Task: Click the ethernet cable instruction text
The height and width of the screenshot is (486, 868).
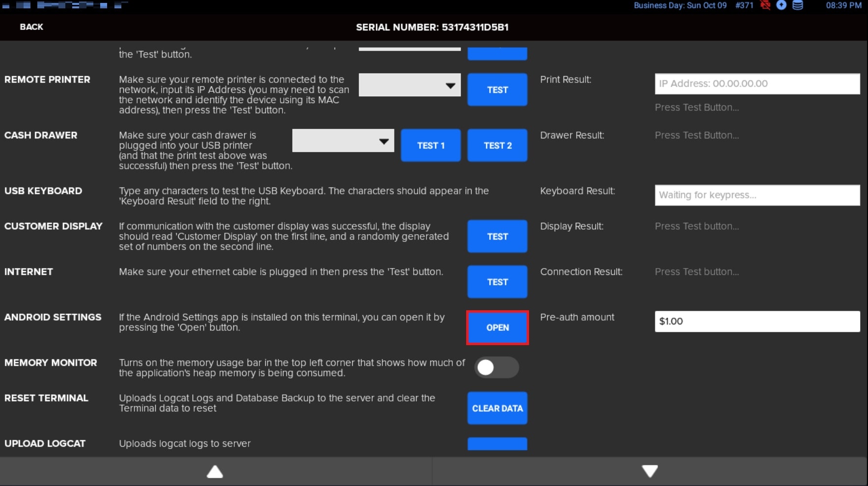Action: (x=281, y=272)
